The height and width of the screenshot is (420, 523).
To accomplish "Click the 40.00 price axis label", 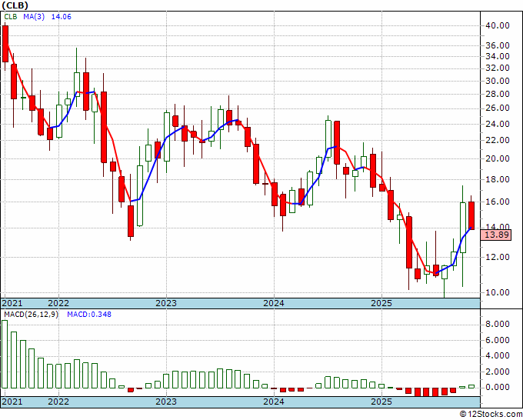I will 497,25.
